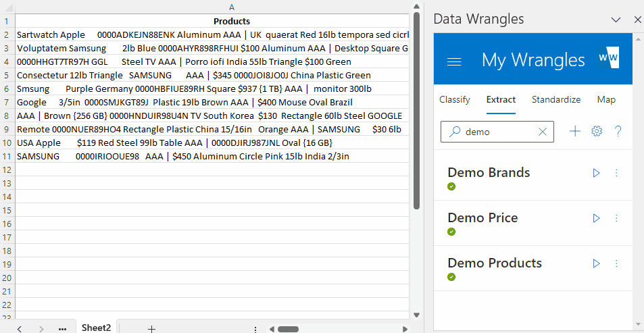Switch to the Standardize tab

(556, 100)
